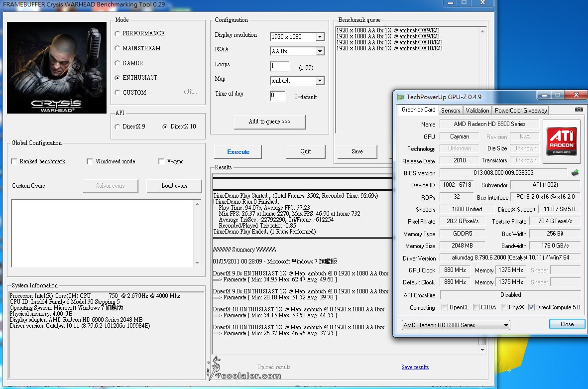The image size is (588, 389).
Task: Click the Crysis Warhead cover image
Action: coord(57,68)
